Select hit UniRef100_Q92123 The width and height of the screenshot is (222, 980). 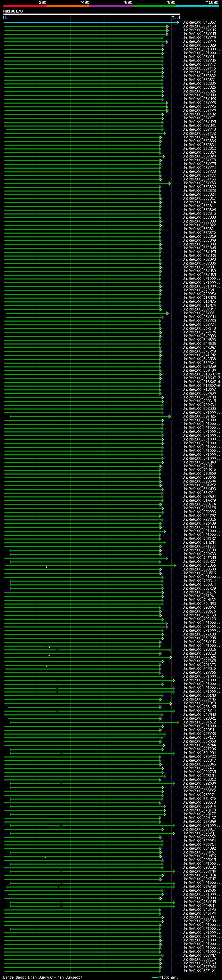click(199, 619)
